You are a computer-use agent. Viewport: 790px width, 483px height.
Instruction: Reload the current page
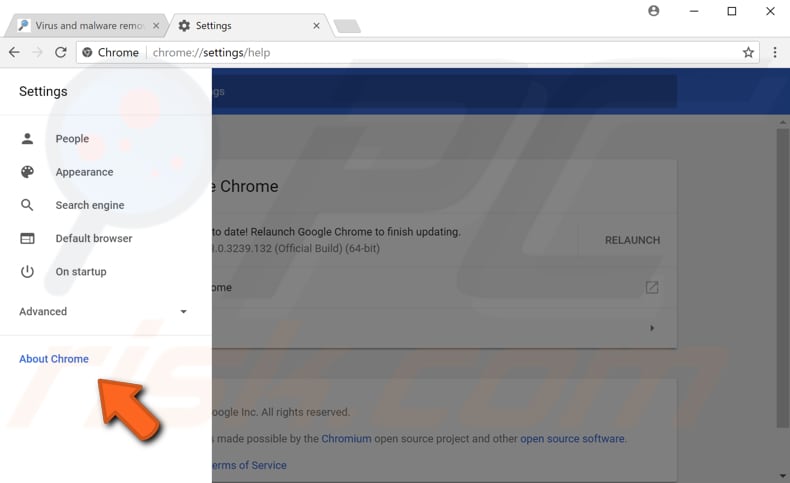[x=61, y=52]
